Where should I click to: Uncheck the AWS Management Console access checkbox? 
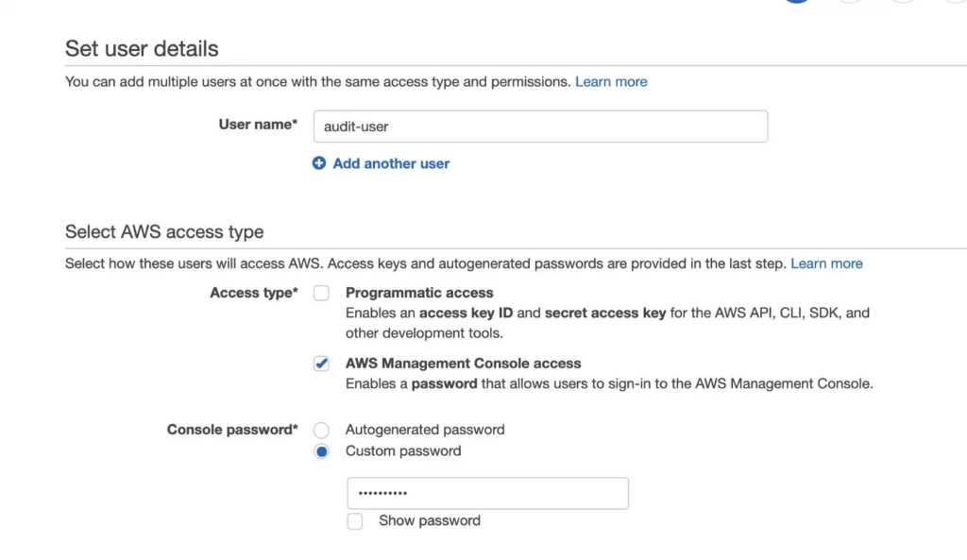click(x=321, y=364)
